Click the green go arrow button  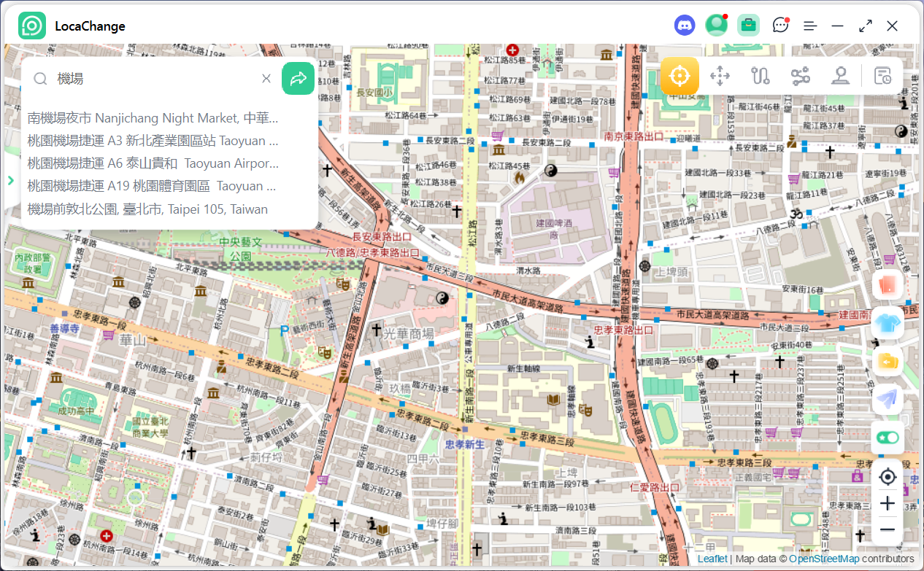[x=298, y=79]
